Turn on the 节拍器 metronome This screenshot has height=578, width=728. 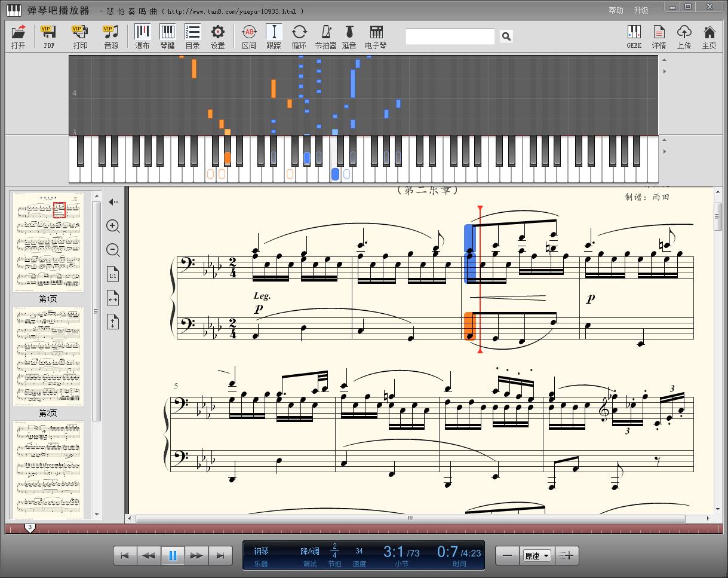pos(326,36)
